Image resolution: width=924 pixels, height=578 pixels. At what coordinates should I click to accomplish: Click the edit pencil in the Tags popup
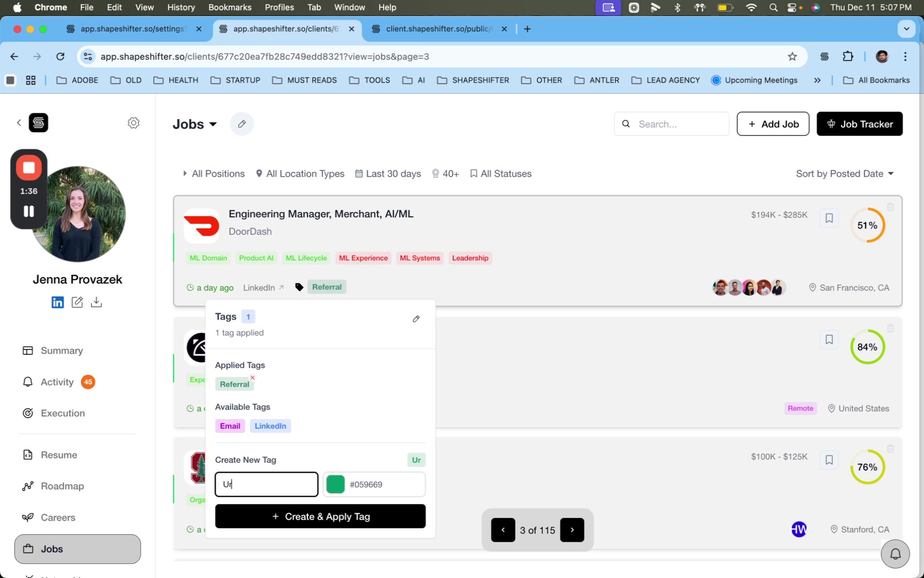416,318
